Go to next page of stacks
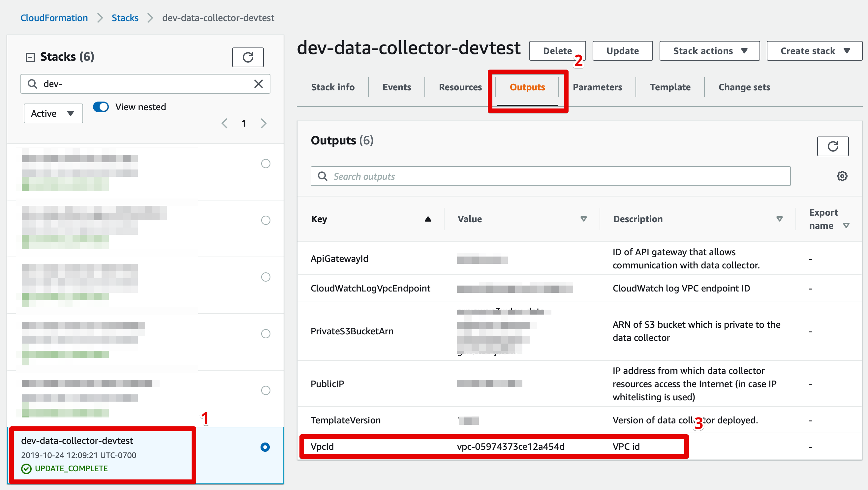 (263, 123)
